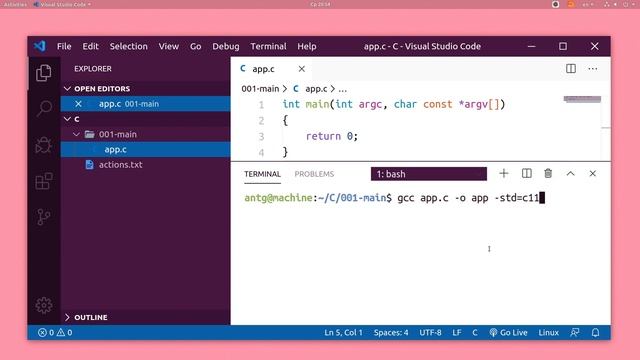Image resolution: width=640 pixels, height=360 pixels.
Task: Open the Help menu
Action: (x=307, y=46)
